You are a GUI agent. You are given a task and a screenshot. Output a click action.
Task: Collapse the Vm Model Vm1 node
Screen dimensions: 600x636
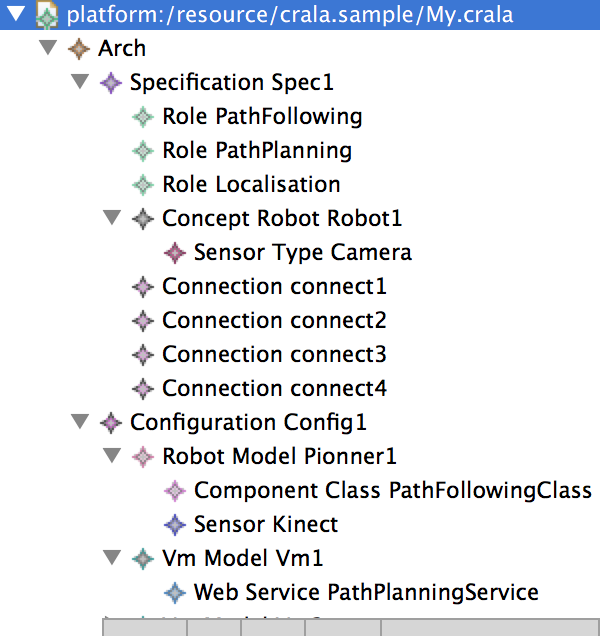pyautogui.click(x=112, y=558)
